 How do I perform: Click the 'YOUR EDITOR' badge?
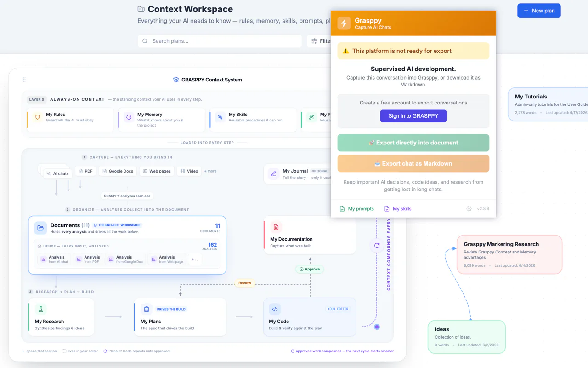click(338, 309)
